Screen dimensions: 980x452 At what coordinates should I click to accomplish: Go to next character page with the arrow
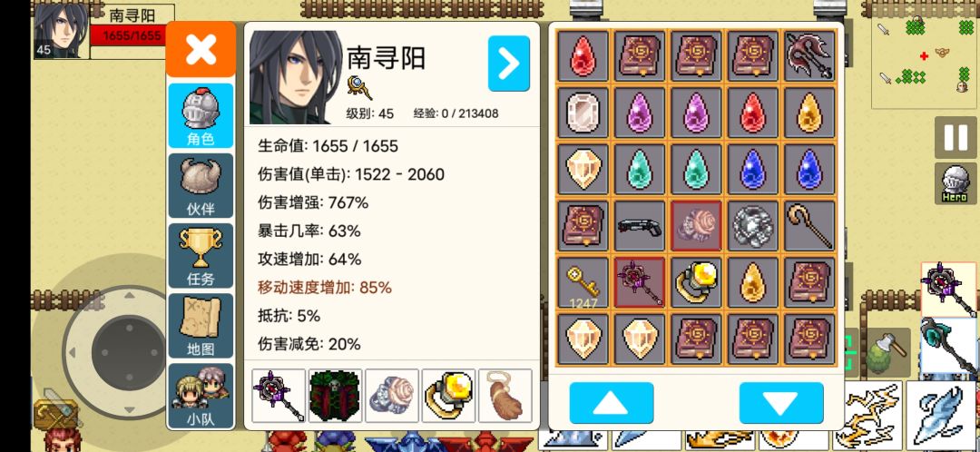pyautogui.click(x=509, y=64)
